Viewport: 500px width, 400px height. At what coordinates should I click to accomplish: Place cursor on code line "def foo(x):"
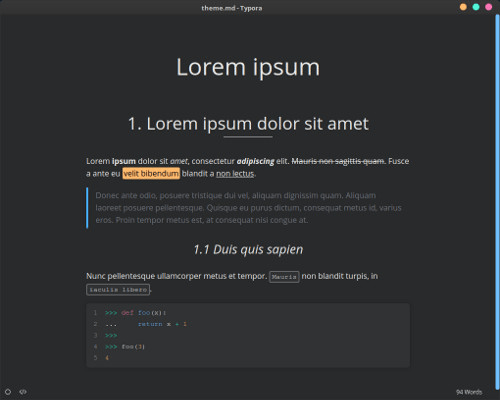coord(143,313)
